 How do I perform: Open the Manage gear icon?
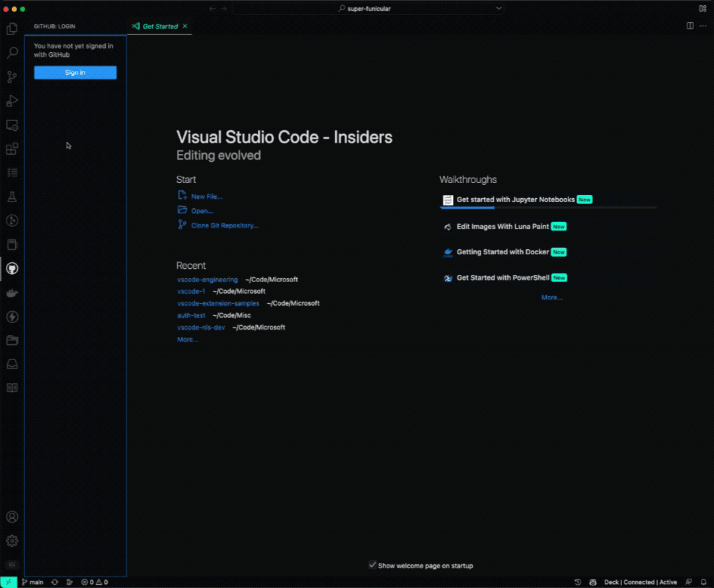[x=13, y=540]
